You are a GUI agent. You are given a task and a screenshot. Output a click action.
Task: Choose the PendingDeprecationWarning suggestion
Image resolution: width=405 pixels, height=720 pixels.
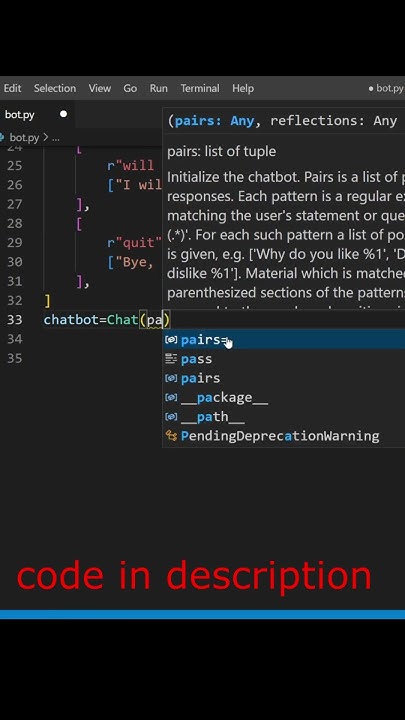(284, 436)
